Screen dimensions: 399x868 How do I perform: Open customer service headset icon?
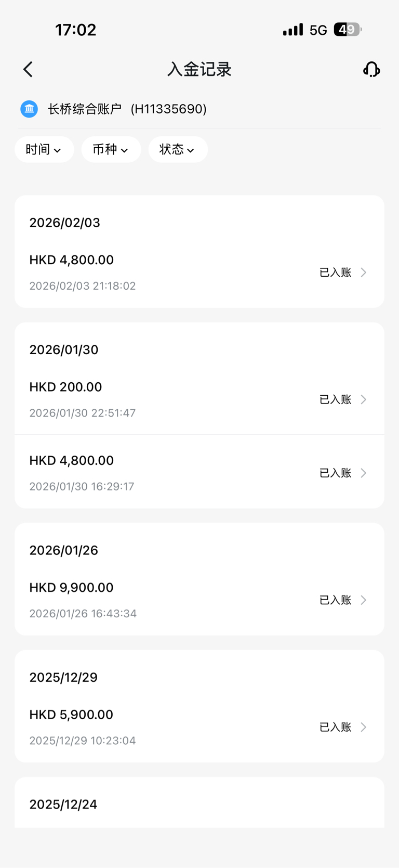pyautogui.click(x=371, y=69)
